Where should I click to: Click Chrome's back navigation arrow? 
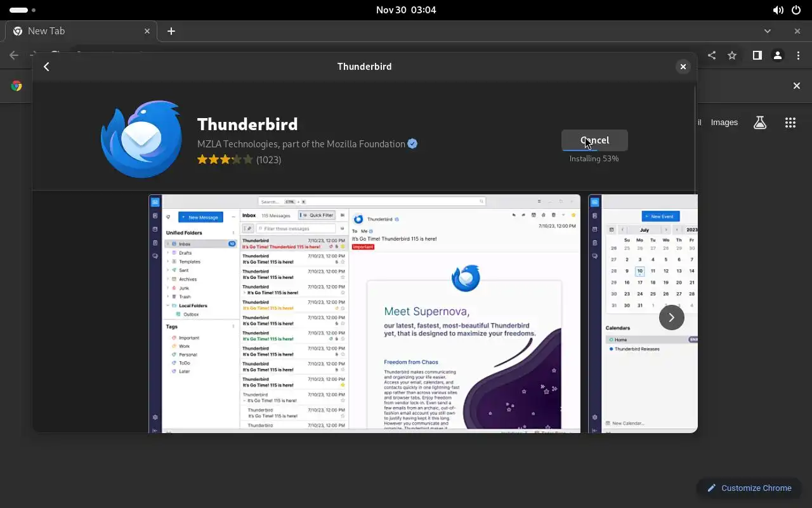[14, 55]
